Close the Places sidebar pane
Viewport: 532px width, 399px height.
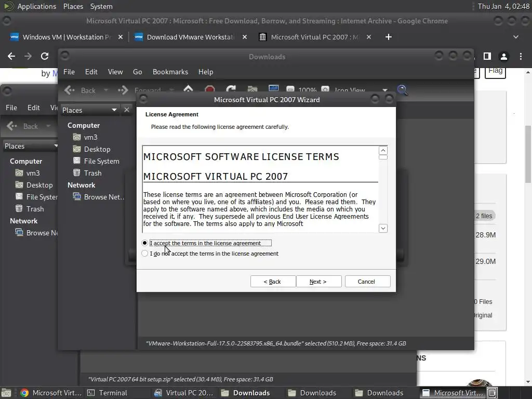click(x=127, y=110)
